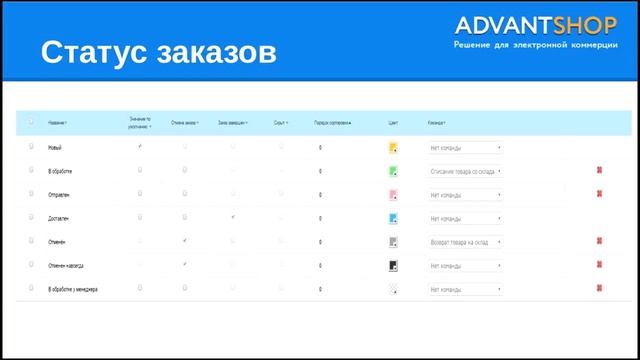Open 'Списание товара со склада' command dropdown
This screenshot has width=640, height=360.
tap(465, 171)
